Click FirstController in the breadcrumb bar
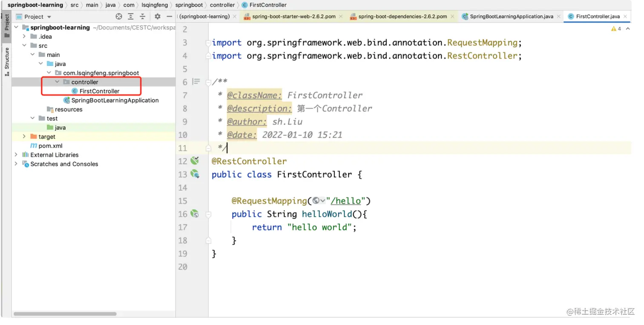Image resolution: width=644 pixels, height=325 pixels. (x=264, y=5)
